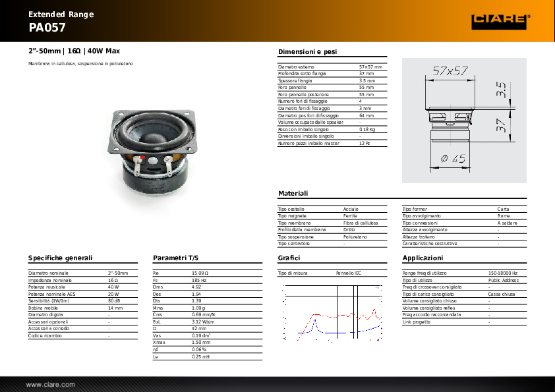The height and width of the screenshot is (392, 555).
Task: Click the "Dimensioni e pesi" section heading
Action: 307,51
